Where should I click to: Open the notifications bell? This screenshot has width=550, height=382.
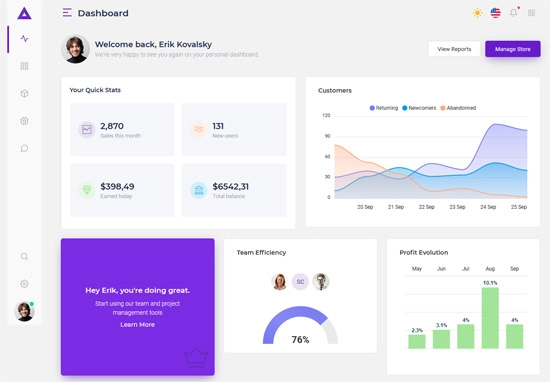pos(514,13)
